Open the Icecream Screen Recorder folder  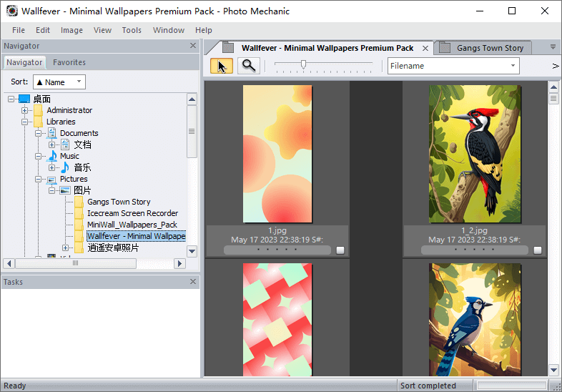(132, 213)
